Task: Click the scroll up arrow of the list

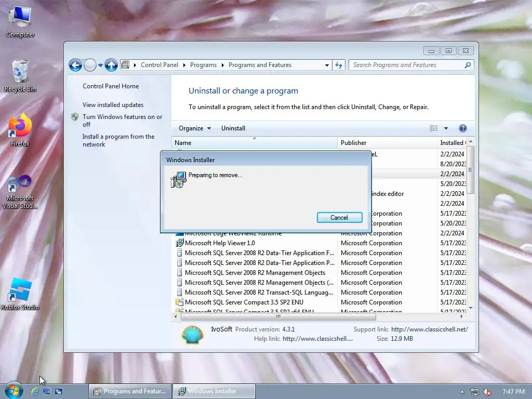Action: click(470, 141)
